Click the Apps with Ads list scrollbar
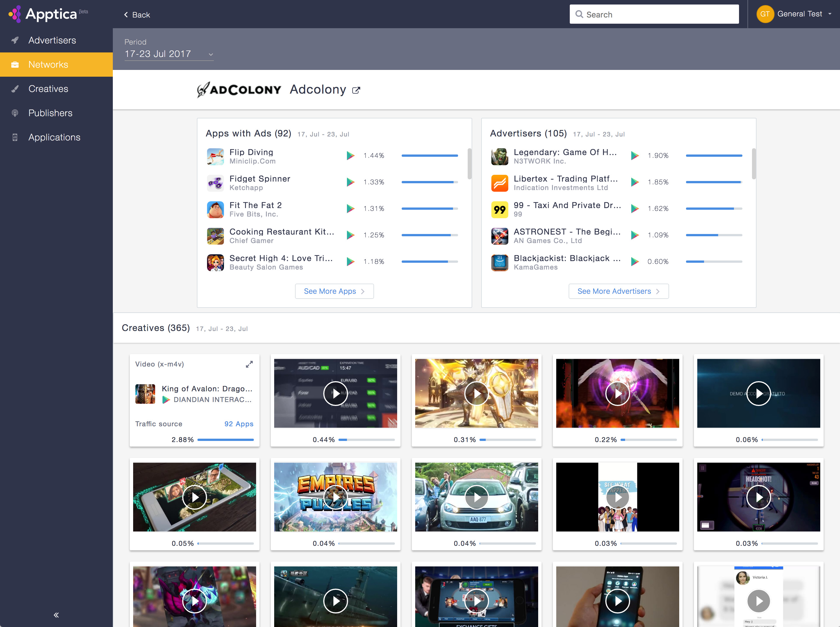Viewport: 840px width, 627px height. point(469,164)
